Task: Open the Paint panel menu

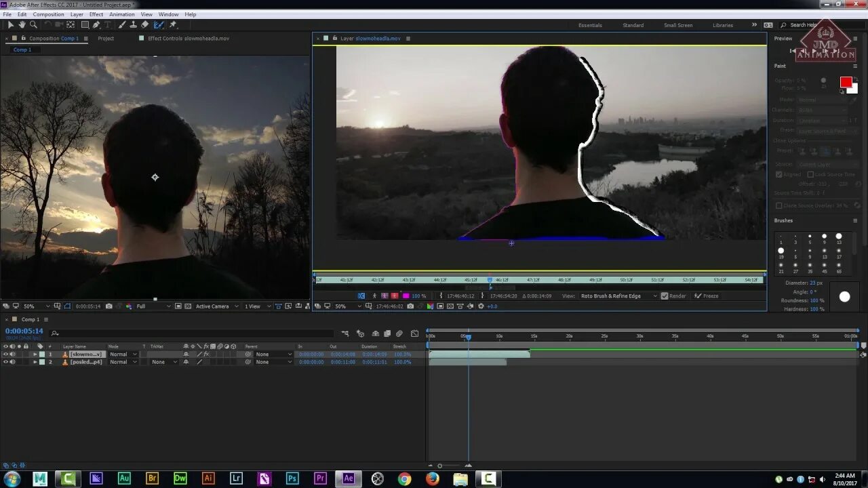Action: tap(856, 66)
